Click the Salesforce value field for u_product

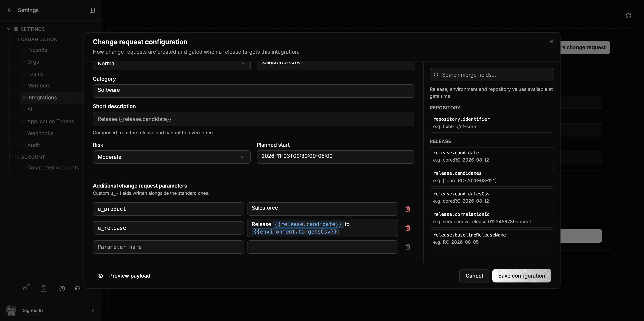pos(322,209)
